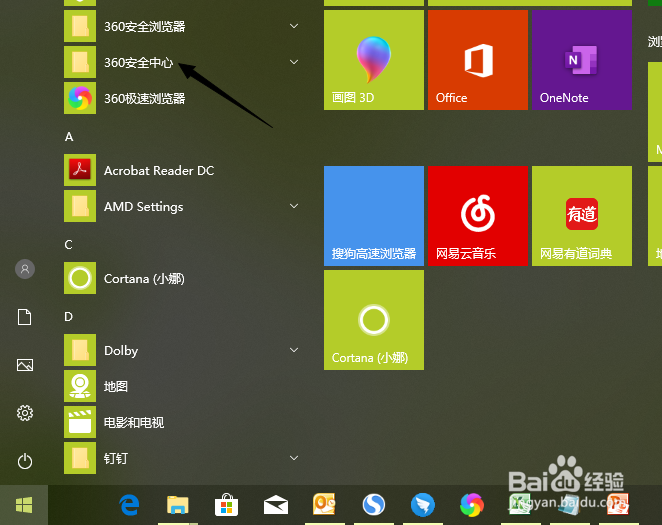Open the Mail app from the taskbar
662x525 pixels.
276,505
